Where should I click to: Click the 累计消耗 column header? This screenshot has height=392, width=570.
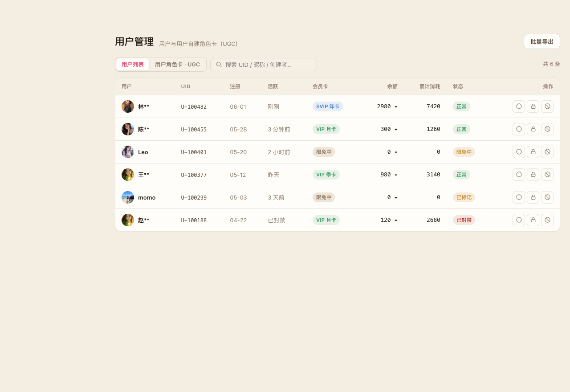430,86
